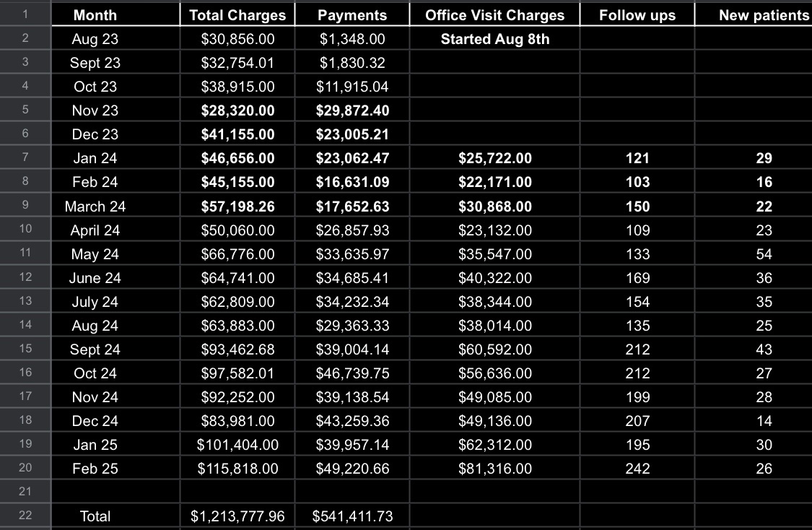The height and width of the screenshot is (530, 812).
Task: Click the Oct 24 total charges $97,582.01 cell
Action: pos(237,373)
